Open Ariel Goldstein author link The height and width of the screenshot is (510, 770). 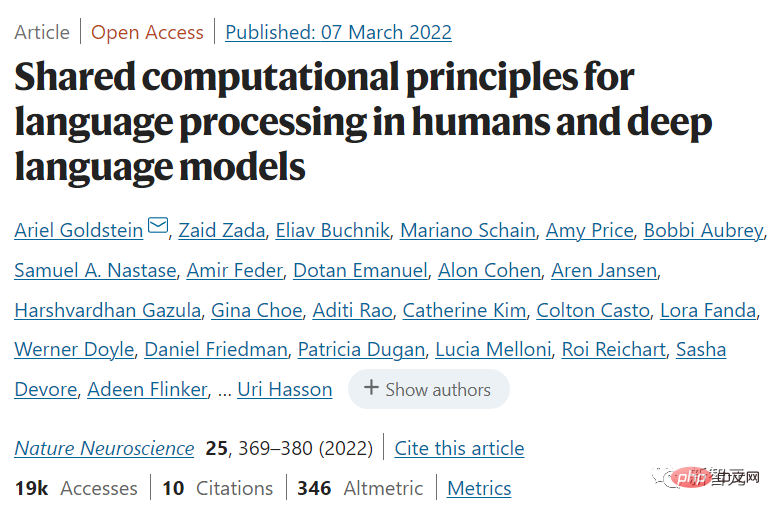point(79,230)
